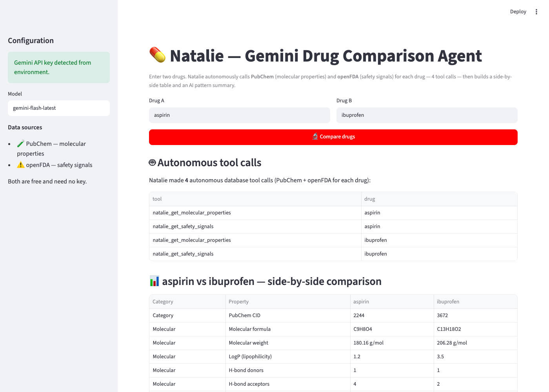Viewport: 549px width, 392px height.
Task: Select first natalie_get_molecular_properties row for aspirin
Action: pos(255,213)
